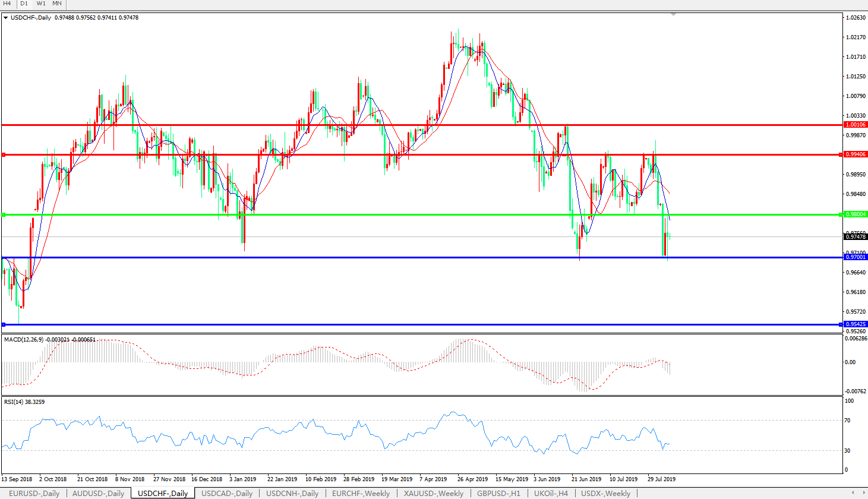Open the UKOil-,H4 chart tab
This screenshot has height=499, width=868.
pos(551,493)
